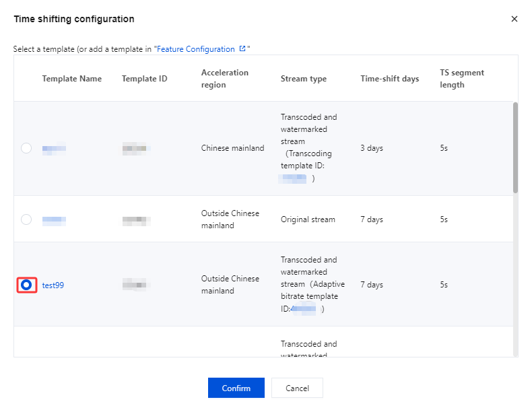Viewport: 532px width, 412px height.
Task: Open the Feature Configuration link
Action: 196,49
